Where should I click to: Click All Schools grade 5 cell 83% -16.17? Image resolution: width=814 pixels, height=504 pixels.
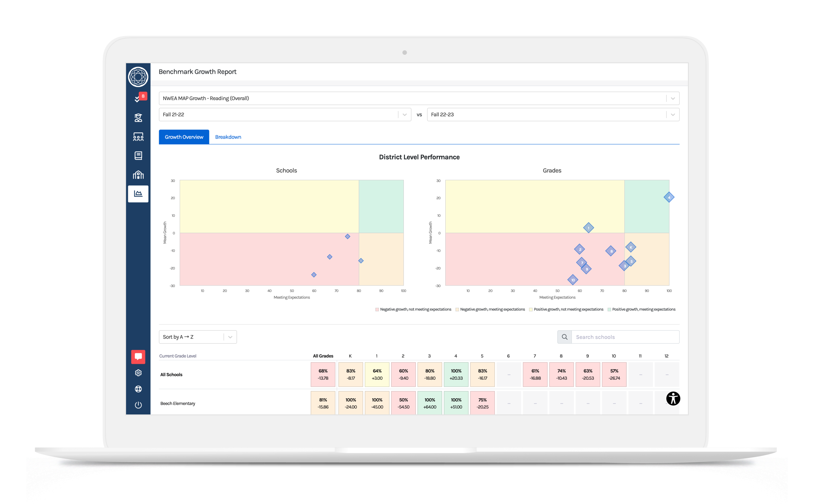click(483, 375)
